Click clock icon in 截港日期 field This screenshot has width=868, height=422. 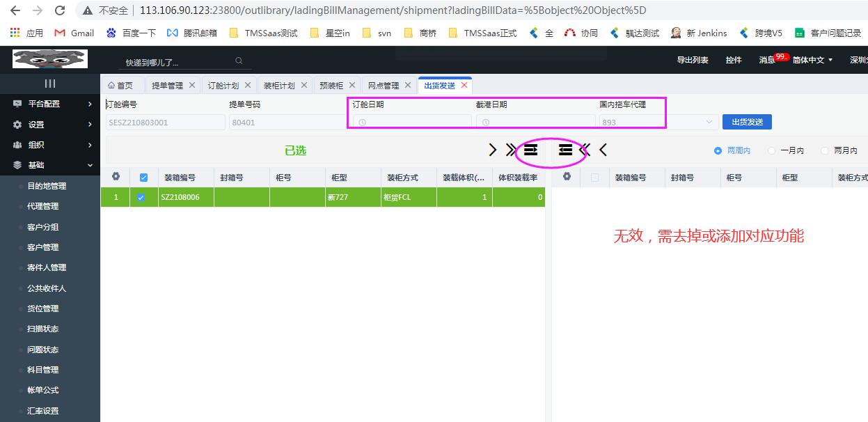486,123
